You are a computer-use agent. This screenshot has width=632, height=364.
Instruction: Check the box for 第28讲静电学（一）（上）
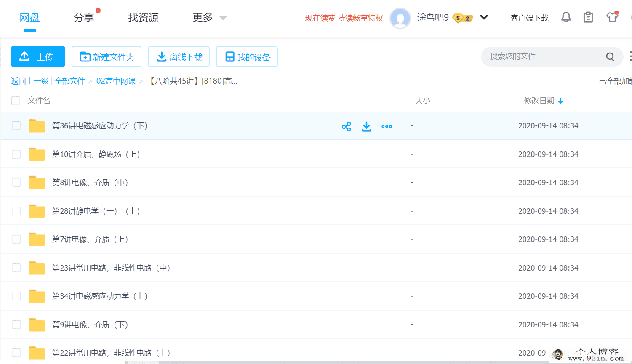point(16,211)
